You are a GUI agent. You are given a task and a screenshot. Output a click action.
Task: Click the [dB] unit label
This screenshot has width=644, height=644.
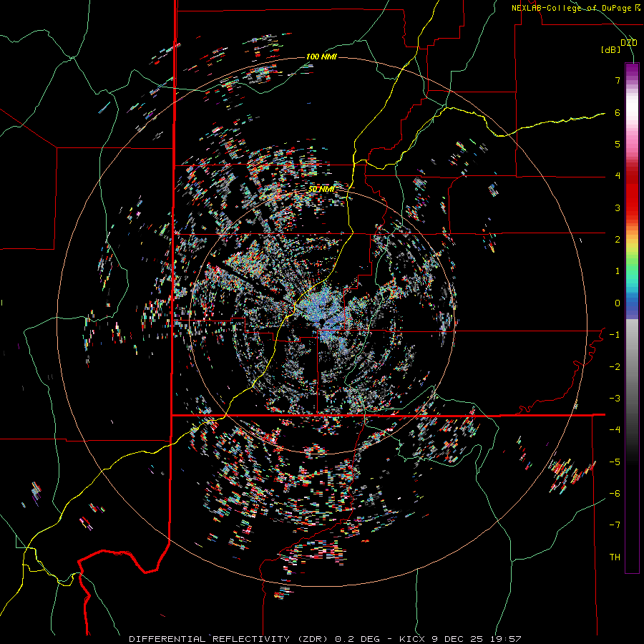[610, 49]
